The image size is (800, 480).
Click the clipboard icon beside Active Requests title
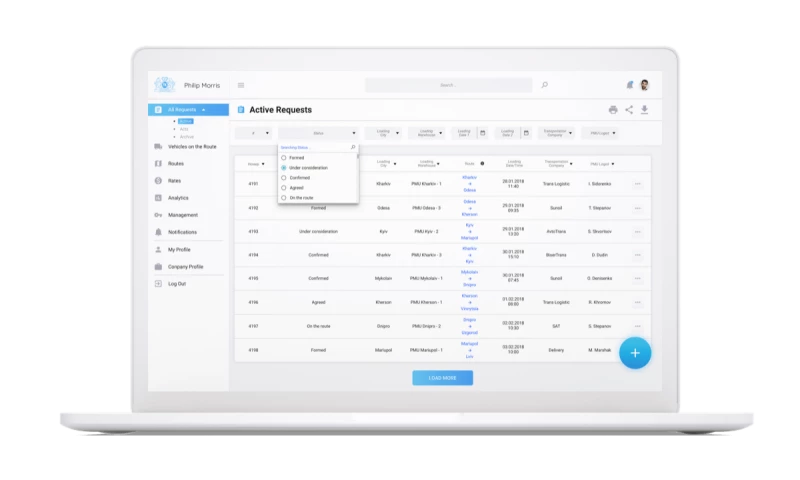pyautogui.click(x=241, y=110)
